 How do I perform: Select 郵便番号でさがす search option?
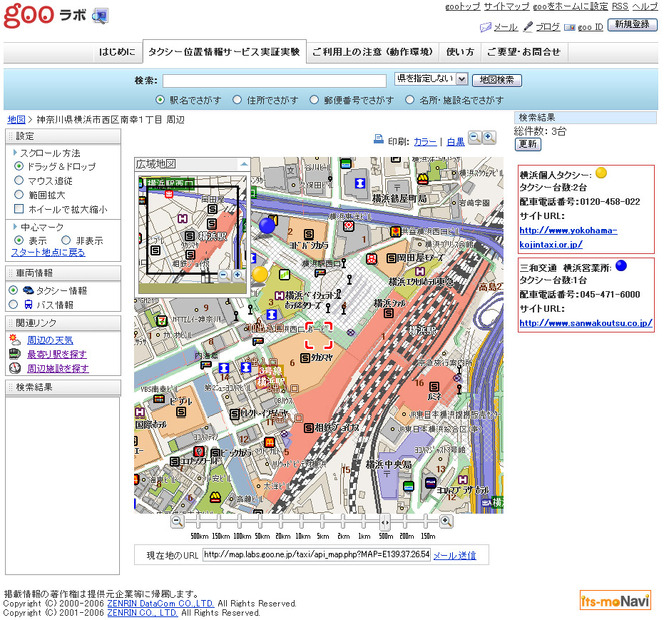[x=314, y=100]
